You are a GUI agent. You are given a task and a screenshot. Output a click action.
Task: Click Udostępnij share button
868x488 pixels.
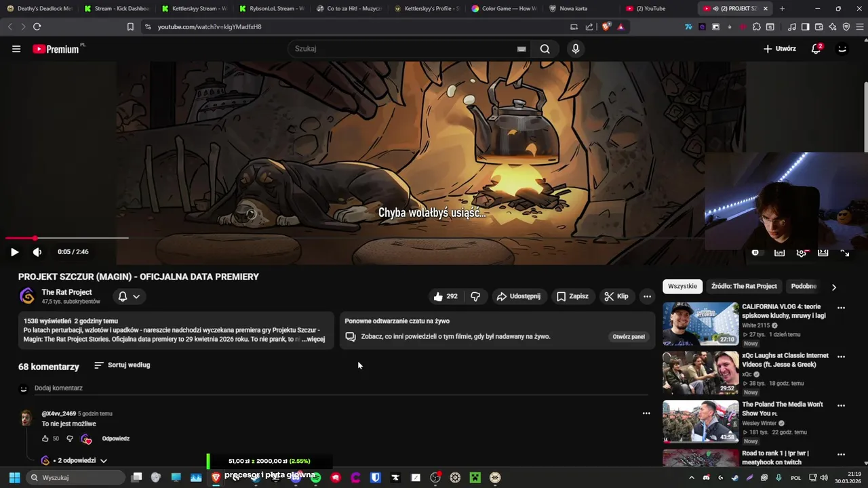[x=518, y=296]
